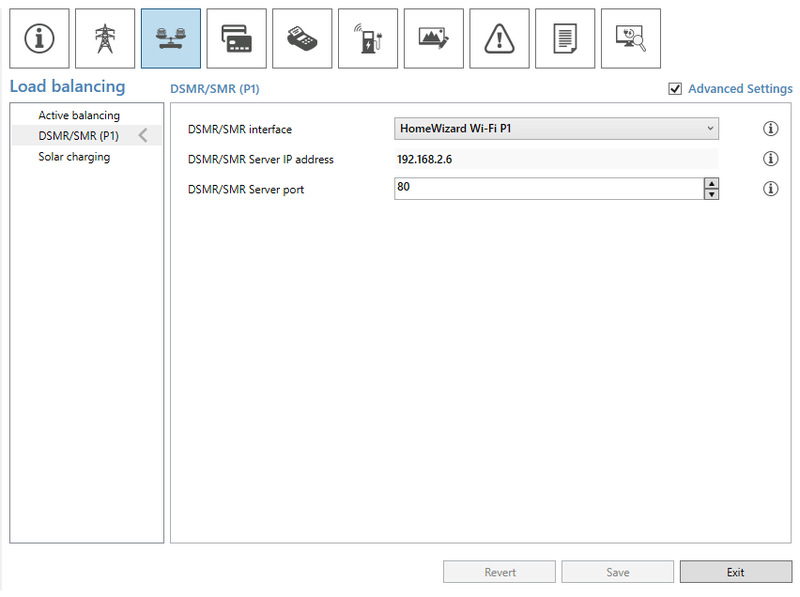800x597 pixels.
Task: Show info for Server IP address
Action: [770, 159]
